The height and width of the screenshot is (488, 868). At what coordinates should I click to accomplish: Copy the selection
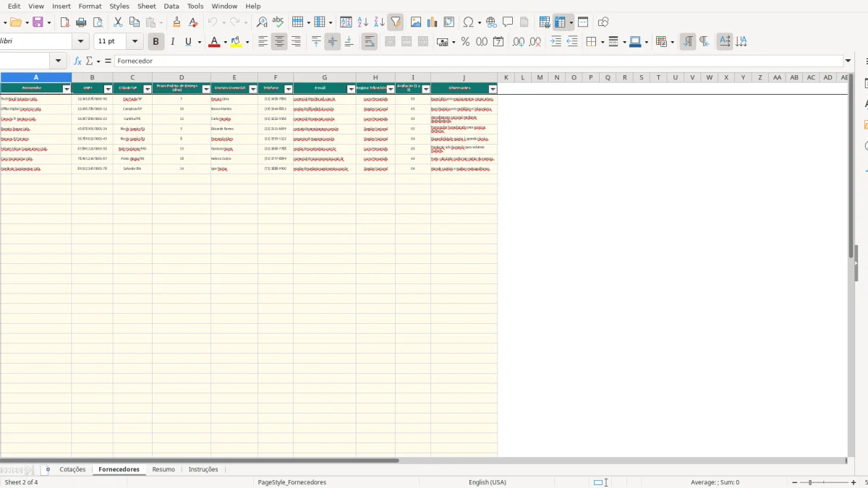[x=134, y=22]
